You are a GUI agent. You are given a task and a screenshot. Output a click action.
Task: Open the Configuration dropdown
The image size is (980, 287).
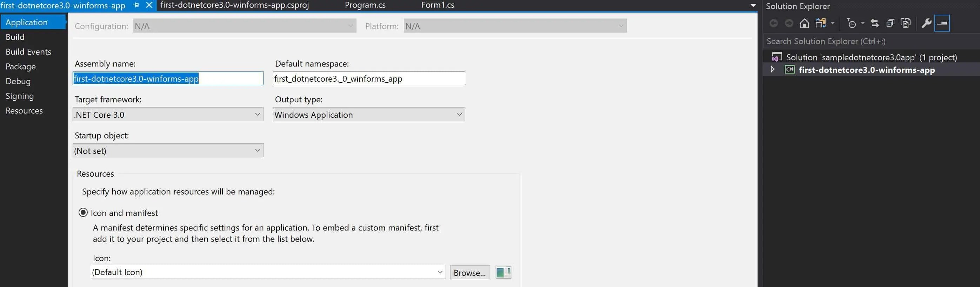click(x=245, y=26)
